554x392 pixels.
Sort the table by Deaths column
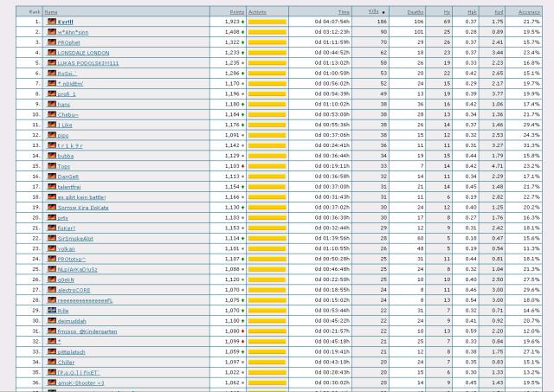click(x=415, y=11)
